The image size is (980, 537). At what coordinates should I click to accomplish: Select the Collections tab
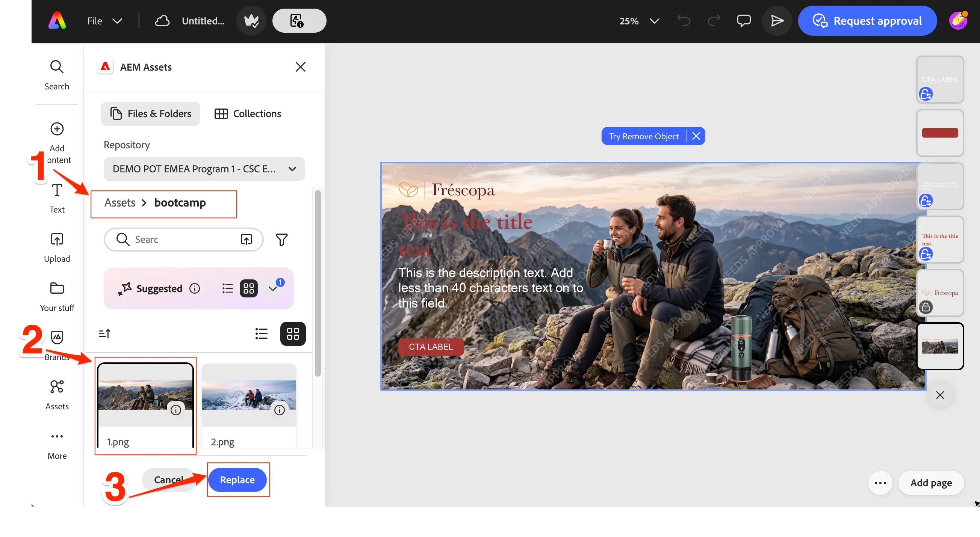pos(248,113)
